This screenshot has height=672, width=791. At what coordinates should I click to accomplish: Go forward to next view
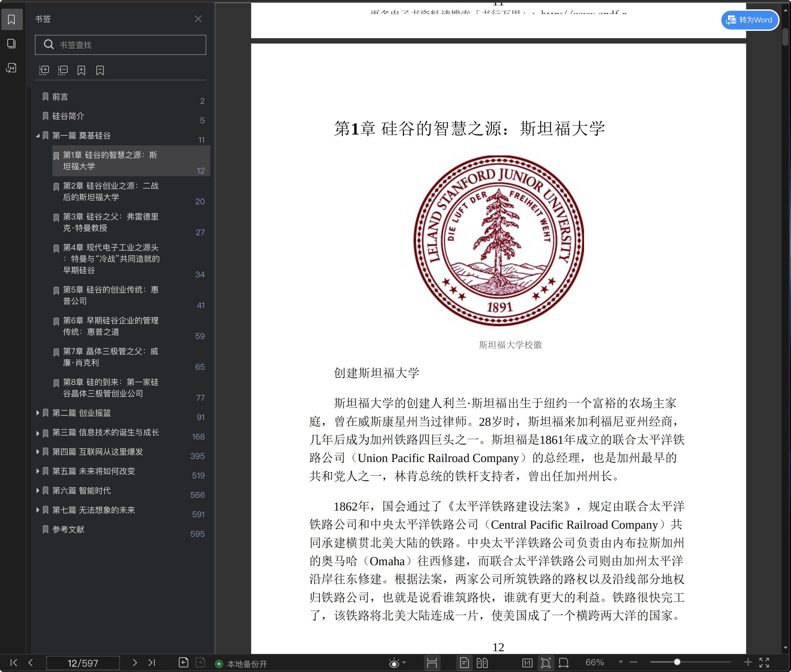(200, 663)
